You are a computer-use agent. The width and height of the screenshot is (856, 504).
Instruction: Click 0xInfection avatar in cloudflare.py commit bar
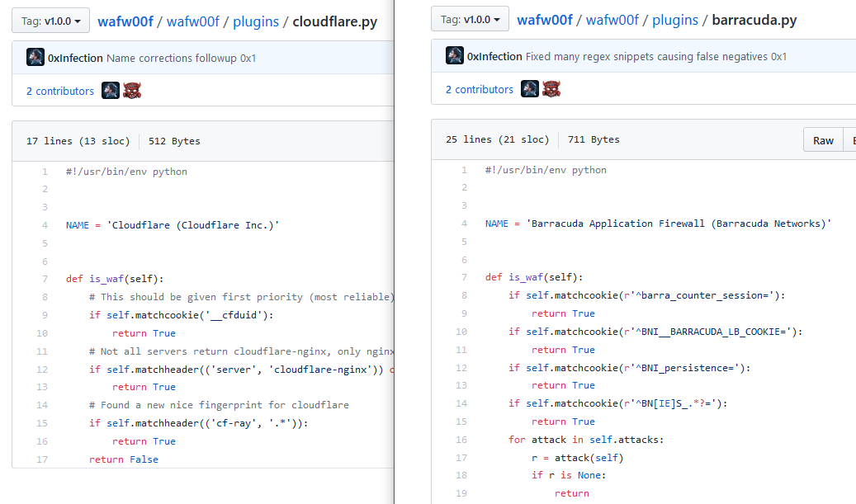35,57
